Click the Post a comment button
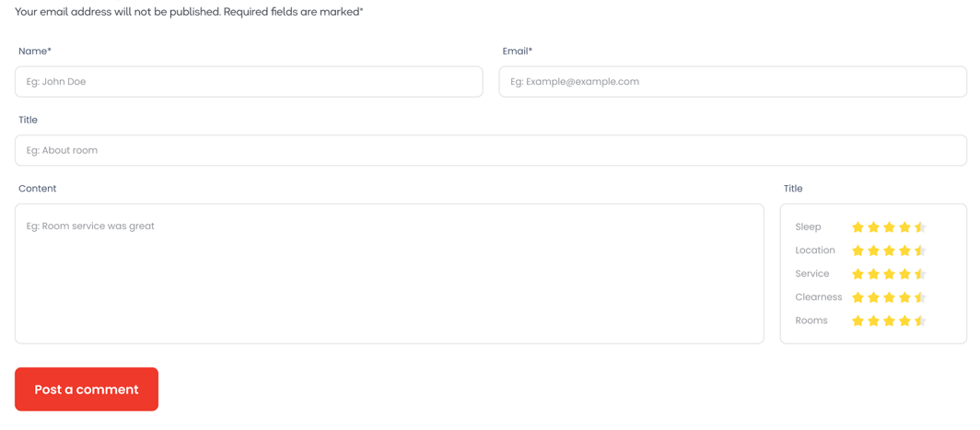Image resolution: width=980 pixels, height=430 pixels. 87,389
